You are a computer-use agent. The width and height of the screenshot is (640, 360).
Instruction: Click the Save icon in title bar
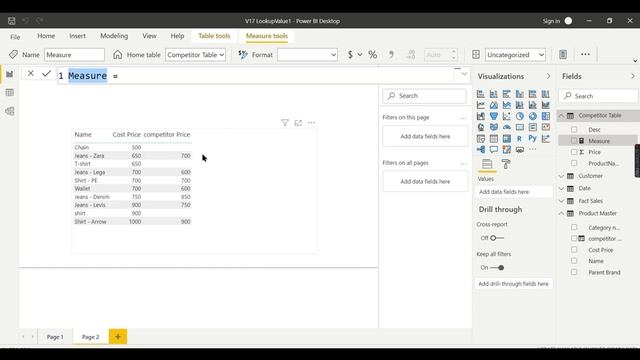point(11,21)
